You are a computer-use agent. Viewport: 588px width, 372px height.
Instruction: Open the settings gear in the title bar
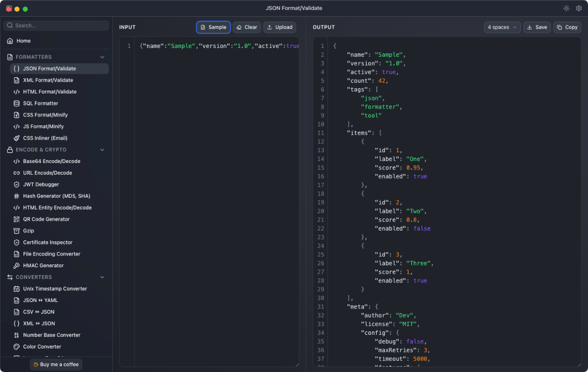[579, 8]
